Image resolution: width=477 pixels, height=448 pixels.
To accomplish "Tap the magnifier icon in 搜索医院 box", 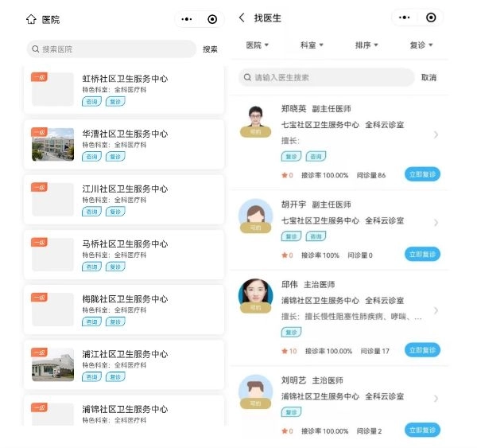I will (x=36, y=49).
